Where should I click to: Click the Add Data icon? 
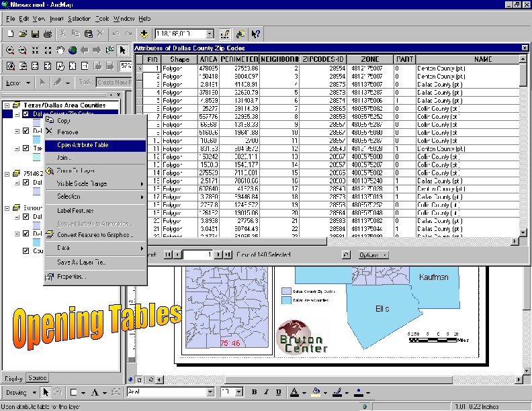click(144, 34)
